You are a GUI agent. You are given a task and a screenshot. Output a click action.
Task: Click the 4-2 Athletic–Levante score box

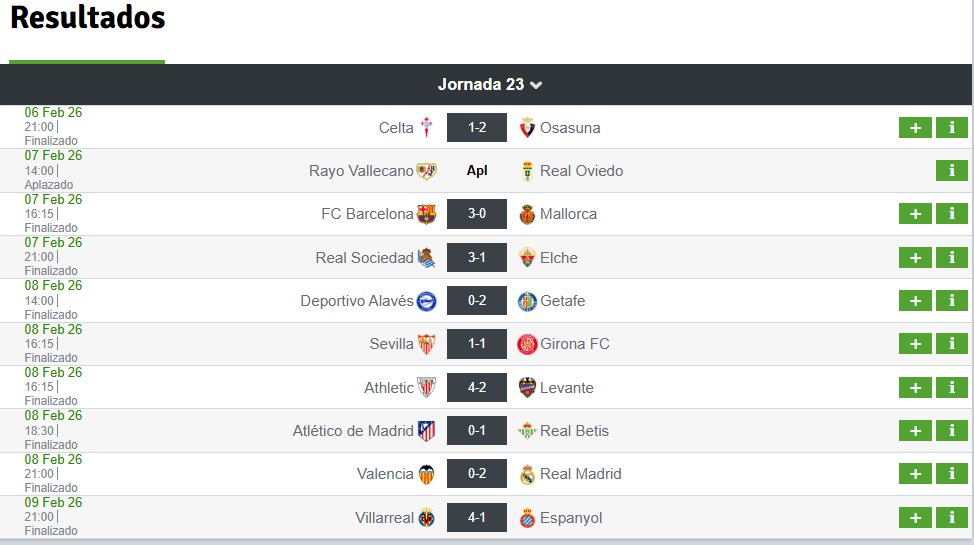click(x=477, y=388)
